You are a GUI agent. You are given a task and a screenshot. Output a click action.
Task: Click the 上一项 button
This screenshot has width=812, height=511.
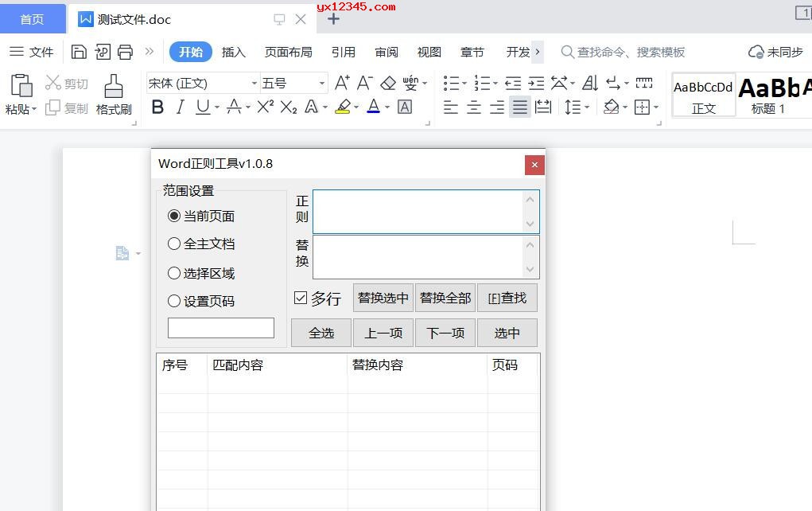pyautogui.click(x=383, y=333)
